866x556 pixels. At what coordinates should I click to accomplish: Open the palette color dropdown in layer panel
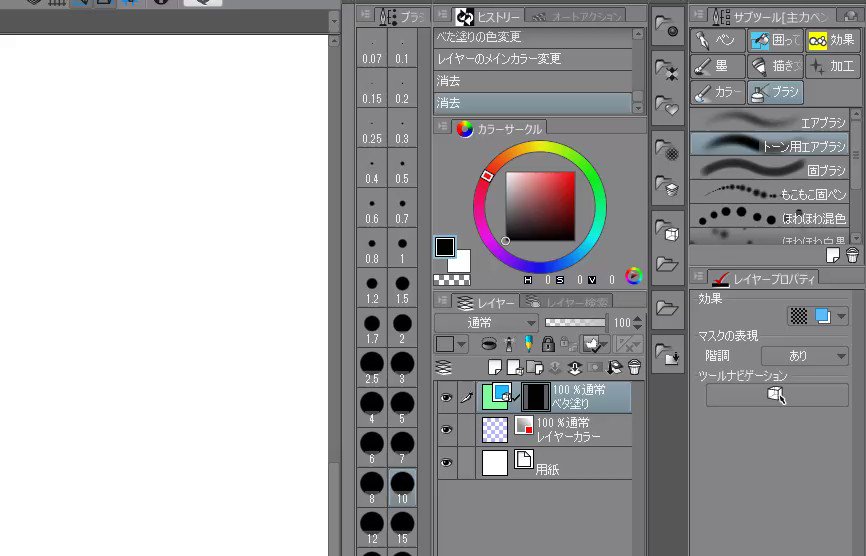point(451,345)
